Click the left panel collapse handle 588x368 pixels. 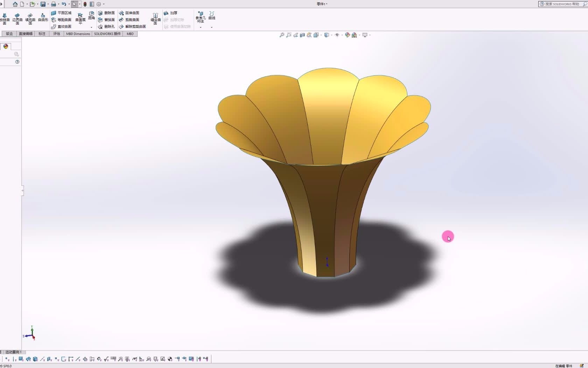pyautogui.click(x=22, y=191)
